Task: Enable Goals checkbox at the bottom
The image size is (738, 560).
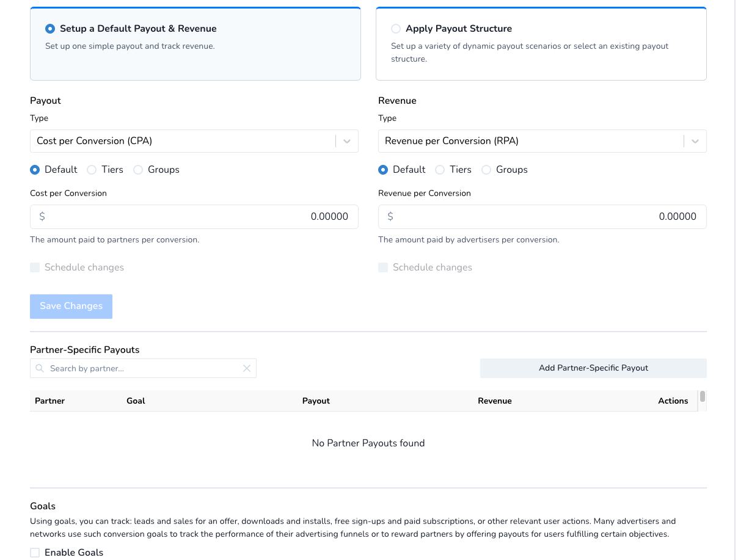Action: 35,552
